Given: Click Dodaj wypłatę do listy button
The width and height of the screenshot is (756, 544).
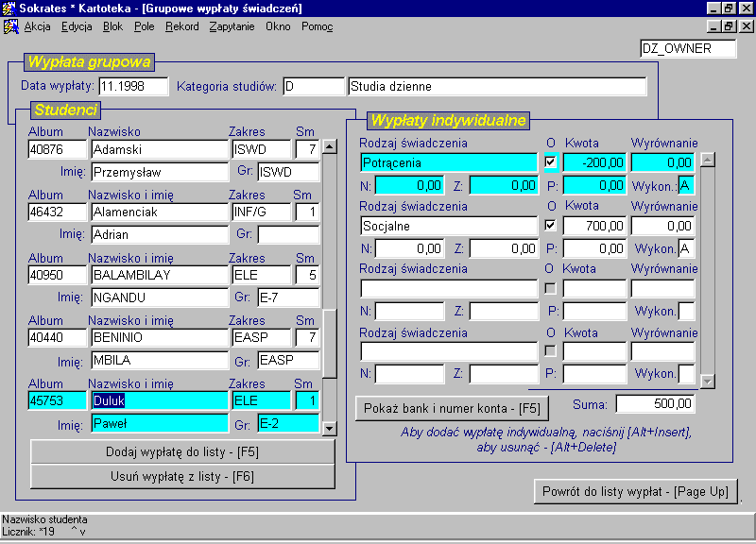Looking at the screenshot, I should [182, 452].
